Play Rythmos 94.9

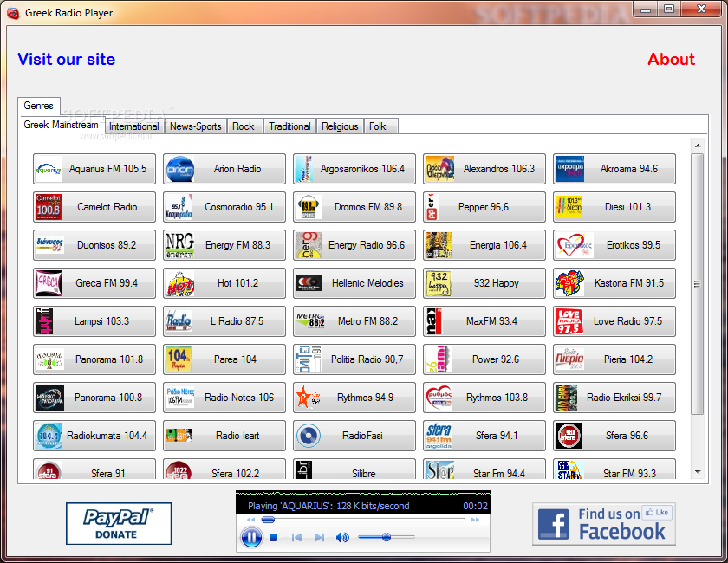(354, 398)
